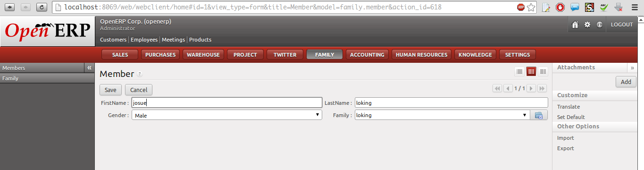Image resolution: width=644 pixels, height=170 pixels.
Task: Open the Meetings shortcut link
Action: click(174, 40)
